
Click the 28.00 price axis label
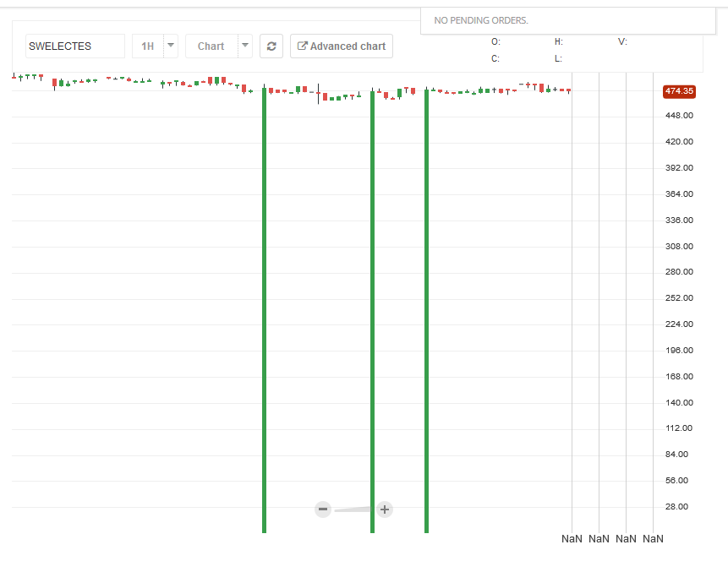point(676,507)
